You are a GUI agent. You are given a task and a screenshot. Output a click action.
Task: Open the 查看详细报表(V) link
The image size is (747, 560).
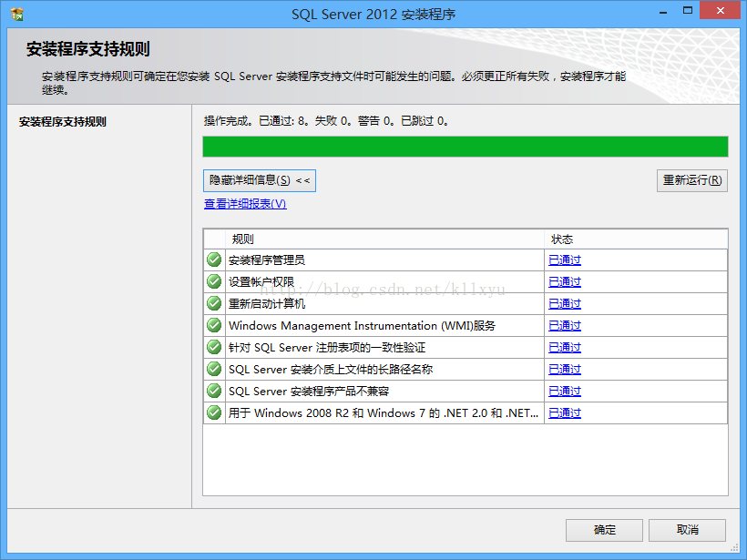click(245, 204)
